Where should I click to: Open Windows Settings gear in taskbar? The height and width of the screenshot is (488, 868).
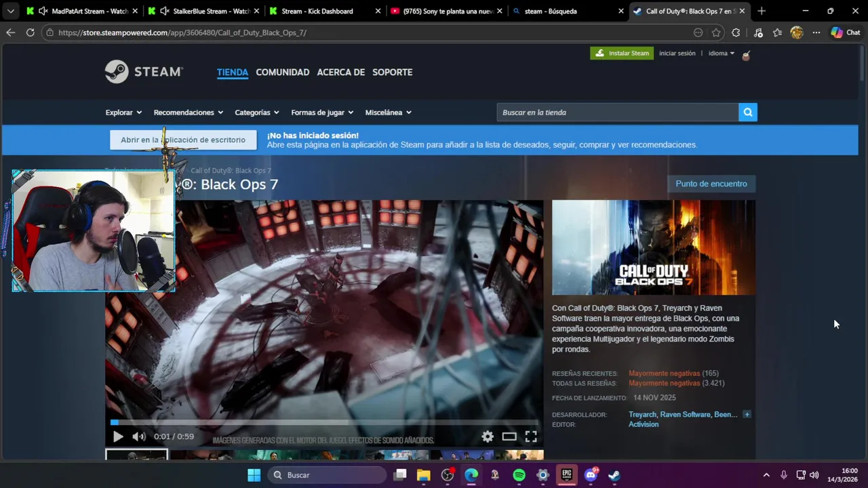[x=542, y=475]
